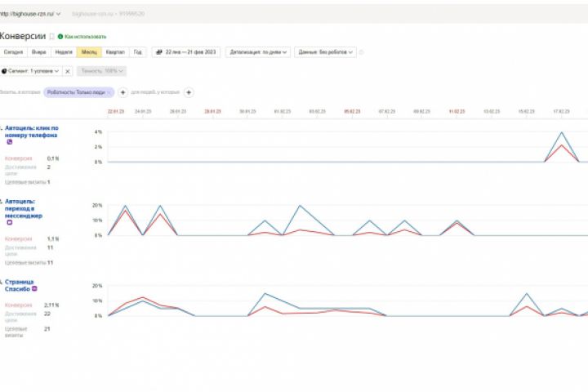This screenshot has height=392, width=588.
Task: Add visit condition with first plus icon
Action: [x=122, y=92]
